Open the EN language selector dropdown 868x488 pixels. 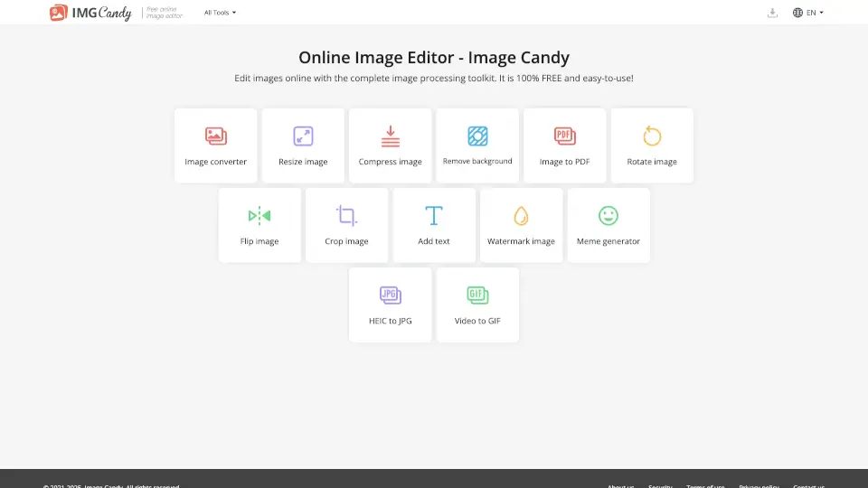click(808, 13)
